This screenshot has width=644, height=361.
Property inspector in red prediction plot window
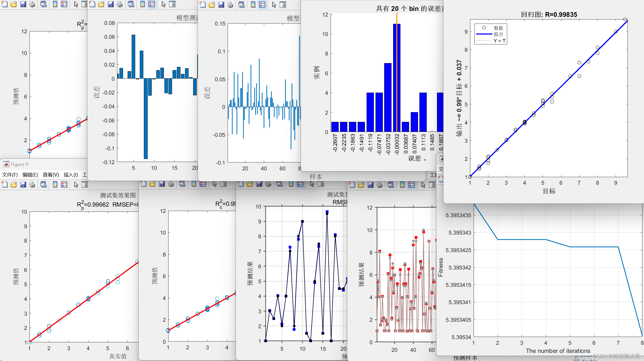(432, 185)
